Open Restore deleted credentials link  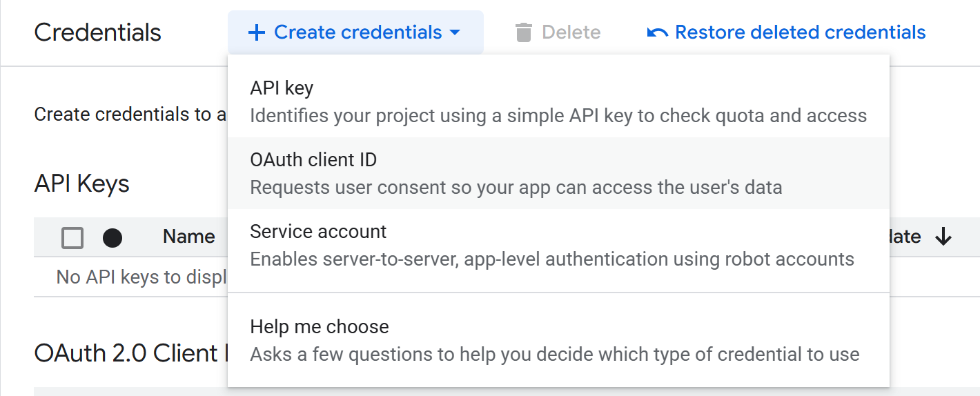tap(800, 32)
